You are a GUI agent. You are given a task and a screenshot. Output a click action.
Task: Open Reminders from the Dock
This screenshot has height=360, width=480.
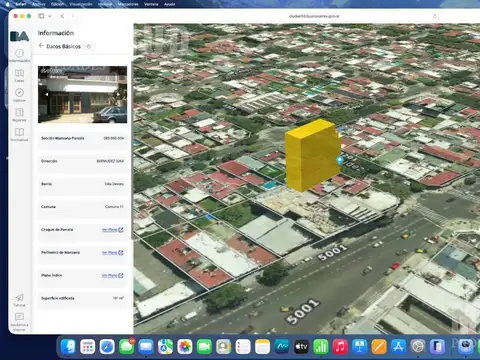click(x=243, y=347)
